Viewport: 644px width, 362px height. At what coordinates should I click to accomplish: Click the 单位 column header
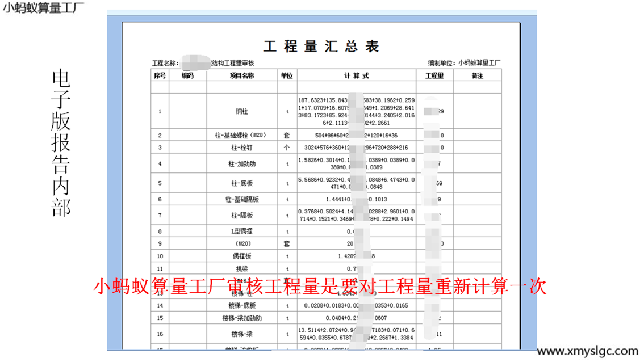click(287, 75)
